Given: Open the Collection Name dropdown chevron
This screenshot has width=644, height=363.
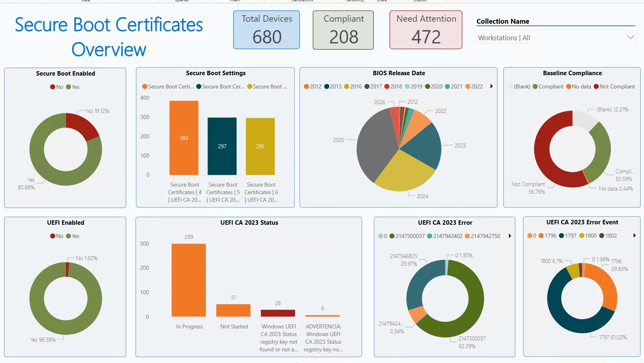Looking at the screenshot, I should [630, 37].
